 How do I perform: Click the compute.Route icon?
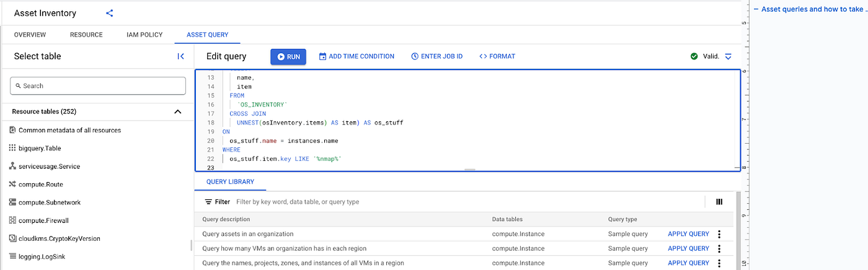(x=12, y=185)
